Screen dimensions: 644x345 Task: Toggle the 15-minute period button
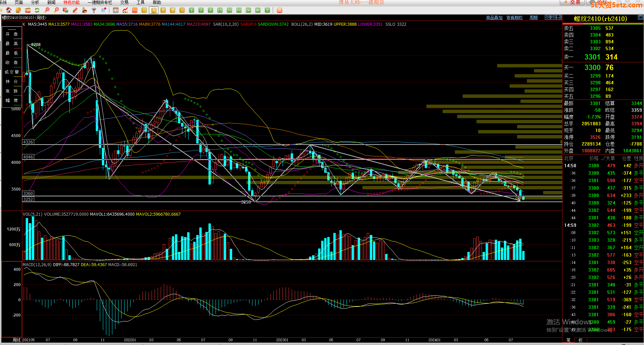[220, 10]
